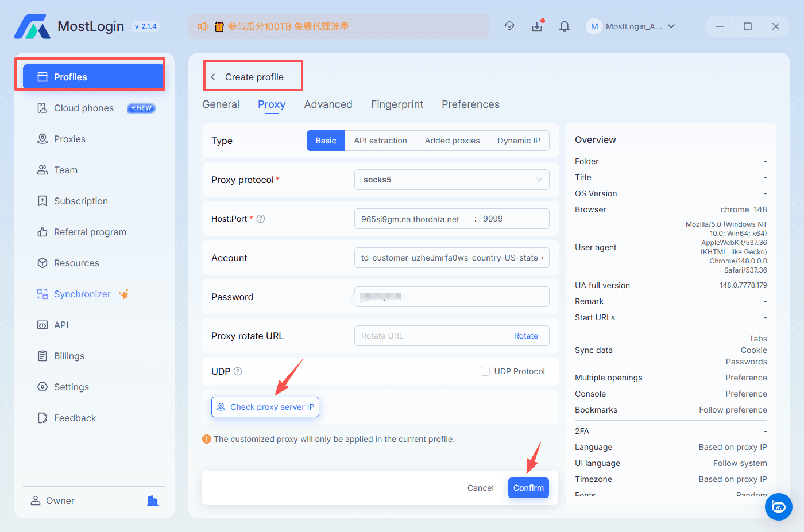Image resolution: width=804 pixels, height=532 pixels.
Task: Go to Proxies in the sidebar
Action: point(69,139)
